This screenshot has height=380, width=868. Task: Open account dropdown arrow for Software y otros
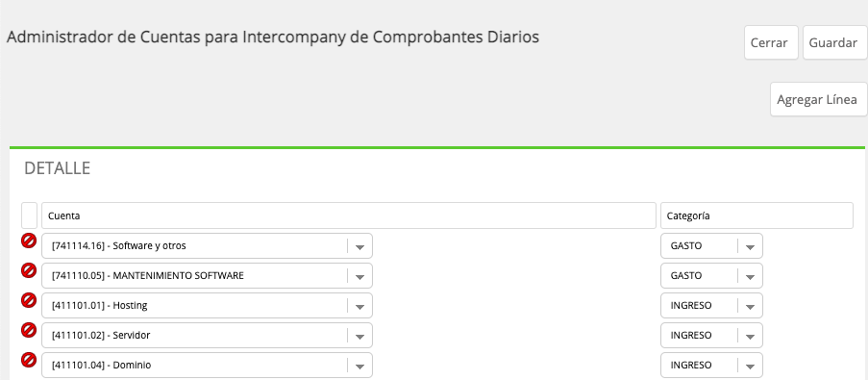(360, 246)
